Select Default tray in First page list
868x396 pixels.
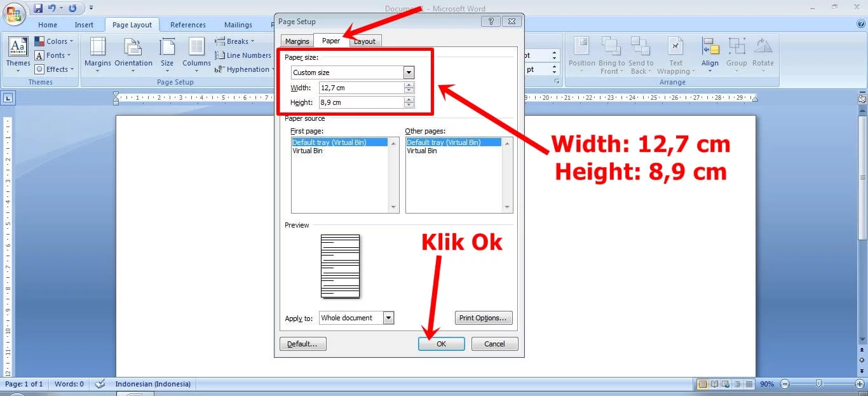[339, 142]
